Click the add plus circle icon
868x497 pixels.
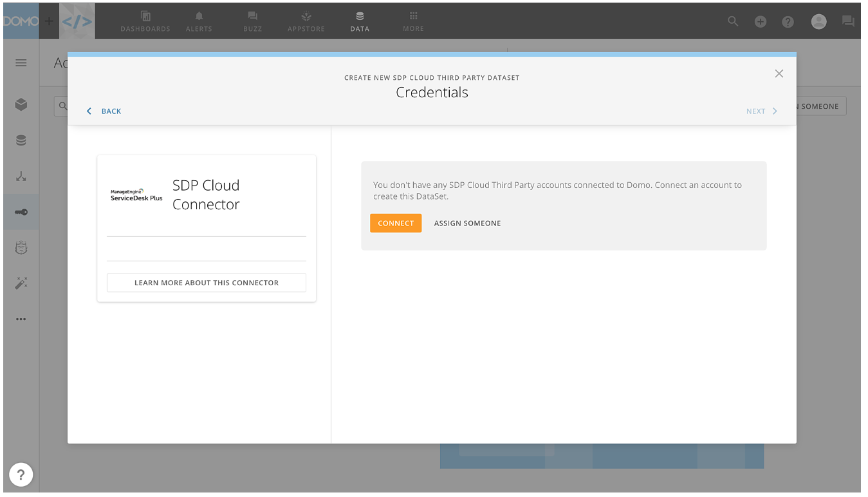point(761,21)
